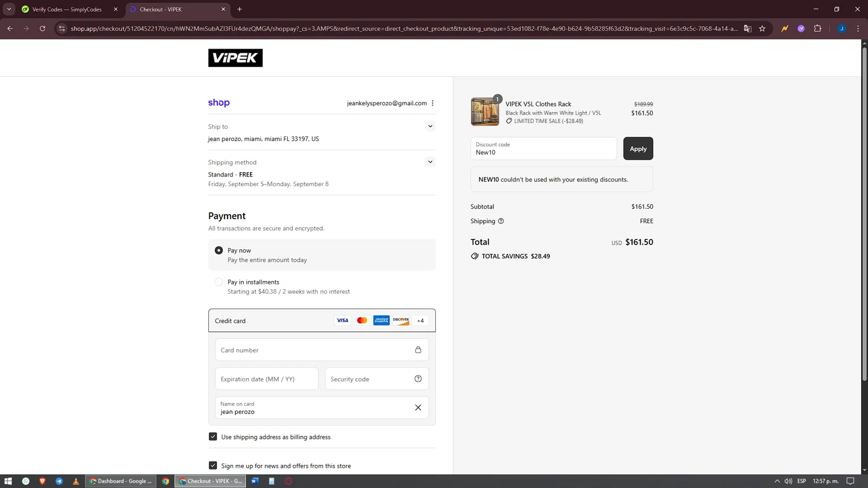Image resolution: width=868 pixels, height=488 pixels.
Task: Open Chrome profile avatar
Action: (x=841, y=28)
